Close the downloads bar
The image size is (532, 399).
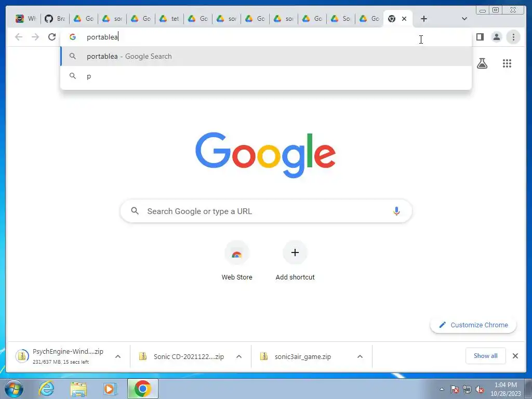pos(515,356)
